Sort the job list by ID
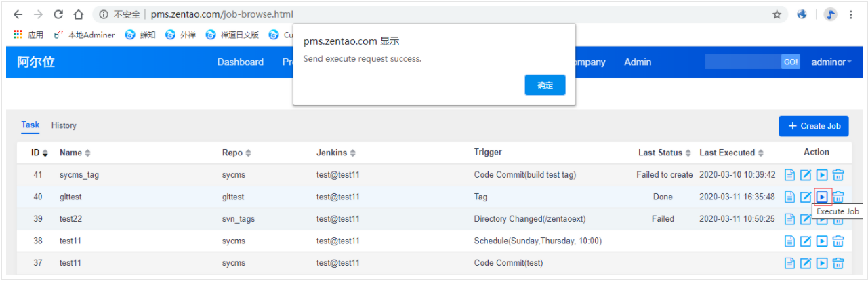The height and width of the screenshot is (284, 868). click(x=39, y=153)
